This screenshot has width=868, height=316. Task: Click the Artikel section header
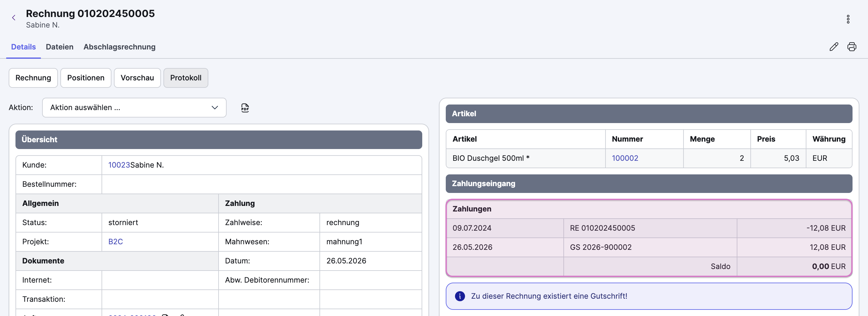(x=649, y=114)
